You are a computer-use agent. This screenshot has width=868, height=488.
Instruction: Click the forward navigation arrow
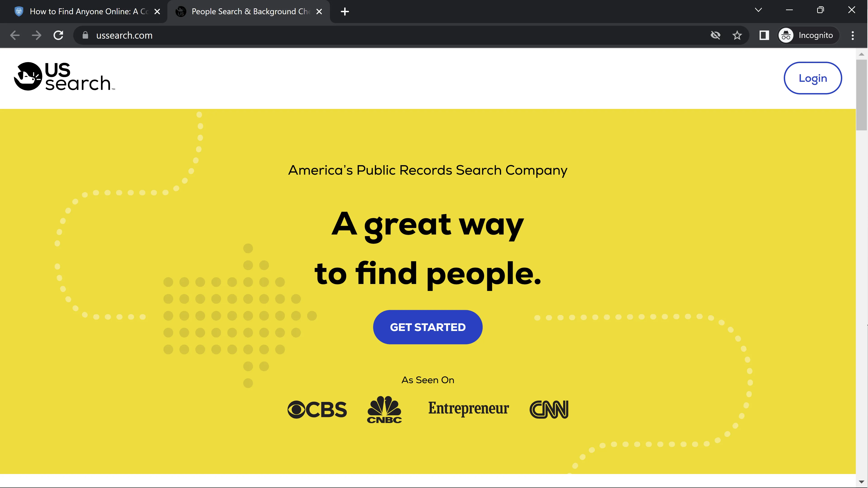pyautogui.click(x=36, y=35)
